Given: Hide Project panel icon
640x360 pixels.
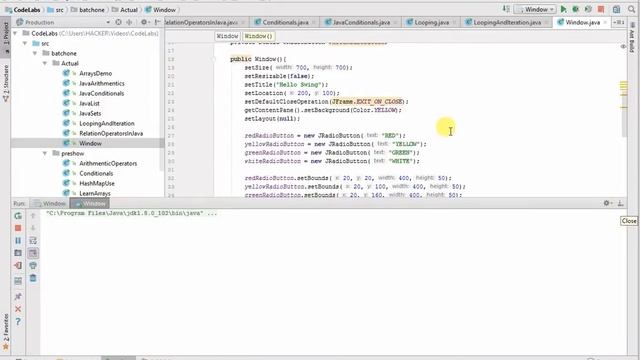Looking at the screenshot, I should click(157, 22).
